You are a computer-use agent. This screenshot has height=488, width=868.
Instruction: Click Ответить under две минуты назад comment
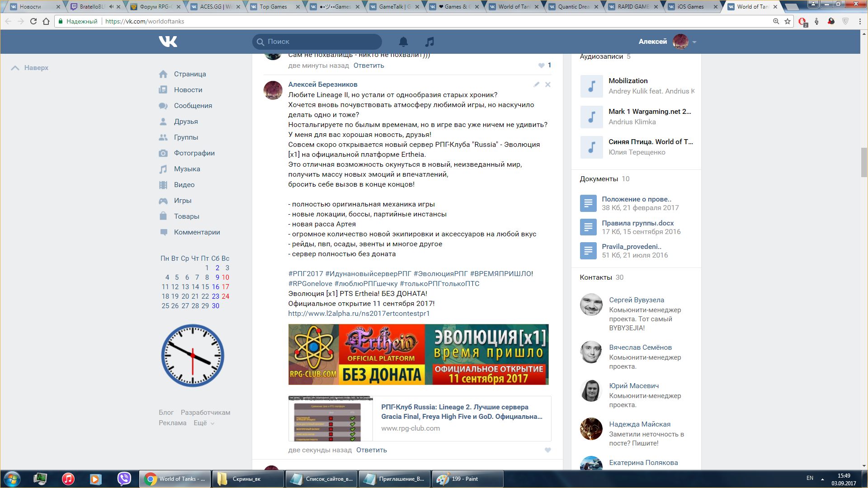coord(368,66)
